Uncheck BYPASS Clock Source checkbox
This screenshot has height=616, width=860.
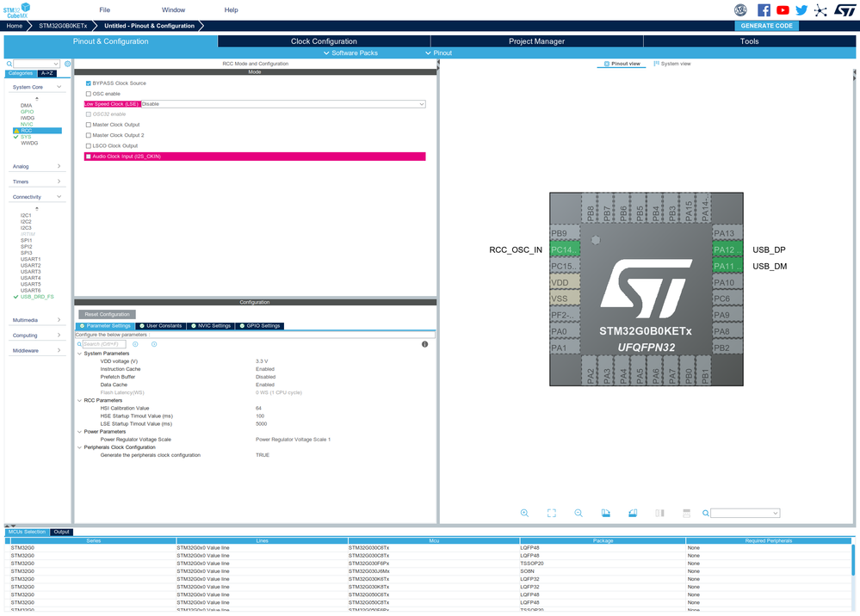tap(89, 83)
